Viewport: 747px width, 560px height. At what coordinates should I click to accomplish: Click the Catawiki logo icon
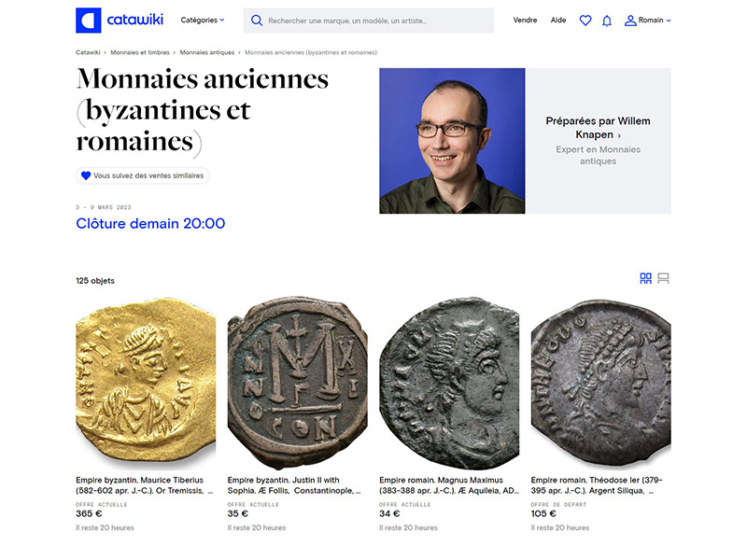(89, 21)
